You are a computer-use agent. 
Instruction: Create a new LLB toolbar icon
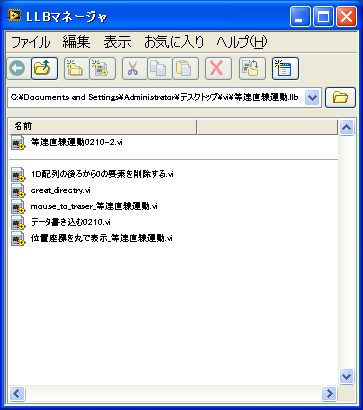click(103, 69)
